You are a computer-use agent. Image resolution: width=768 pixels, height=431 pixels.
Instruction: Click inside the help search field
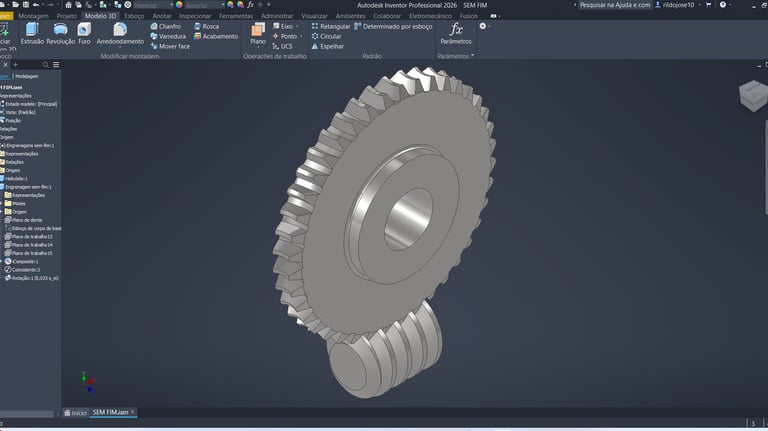(x=616, y=5)
